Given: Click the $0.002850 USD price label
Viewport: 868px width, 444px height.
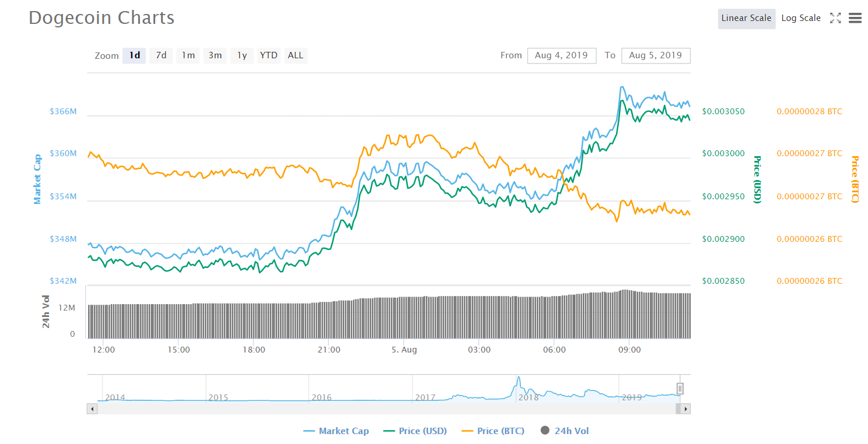Looking at the screenshot, I should click(x=723, y=281).
